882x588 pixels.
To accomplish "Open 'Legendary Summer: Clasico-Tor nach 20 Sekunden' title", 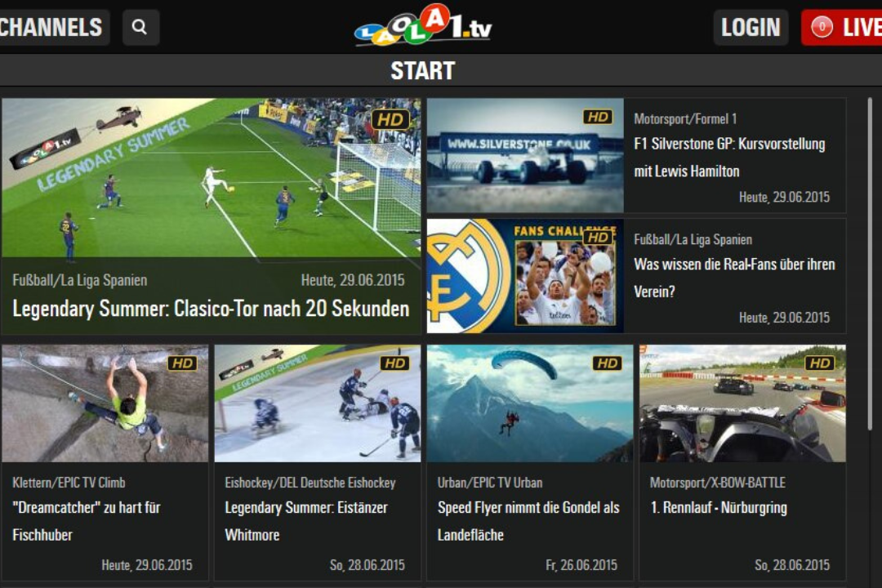I will 211,309.
